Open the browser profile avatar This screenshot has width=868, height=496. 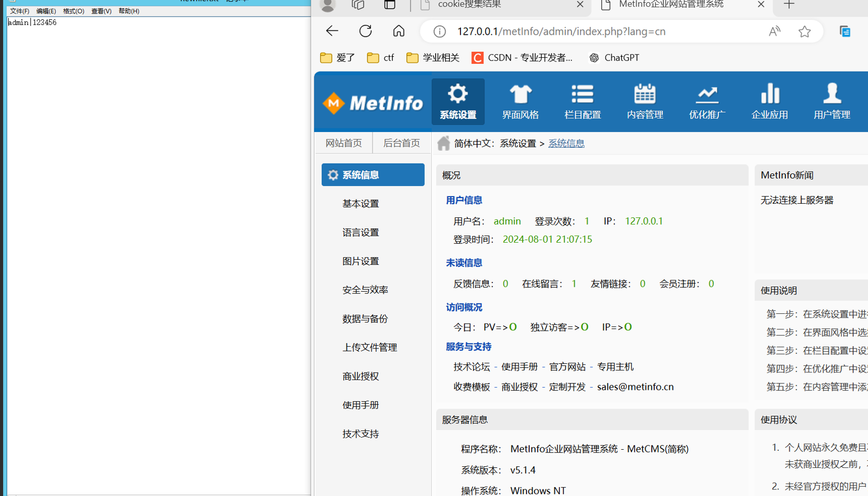pyautogui.click(x=328, y=5)
